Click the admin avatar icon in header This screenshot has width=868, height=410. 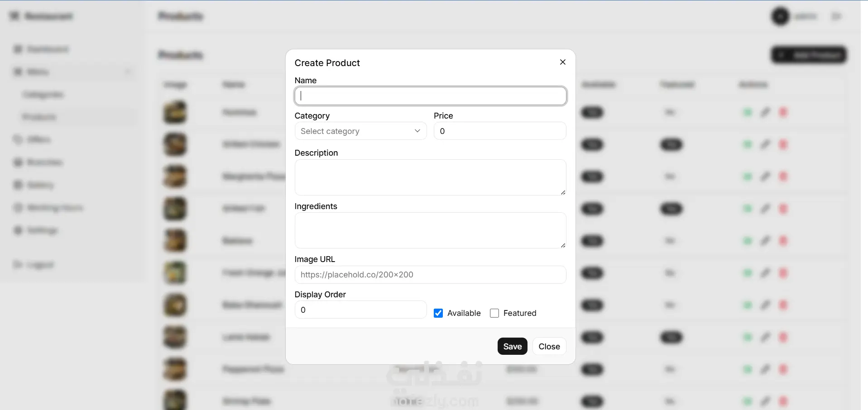tap(780, 16)
